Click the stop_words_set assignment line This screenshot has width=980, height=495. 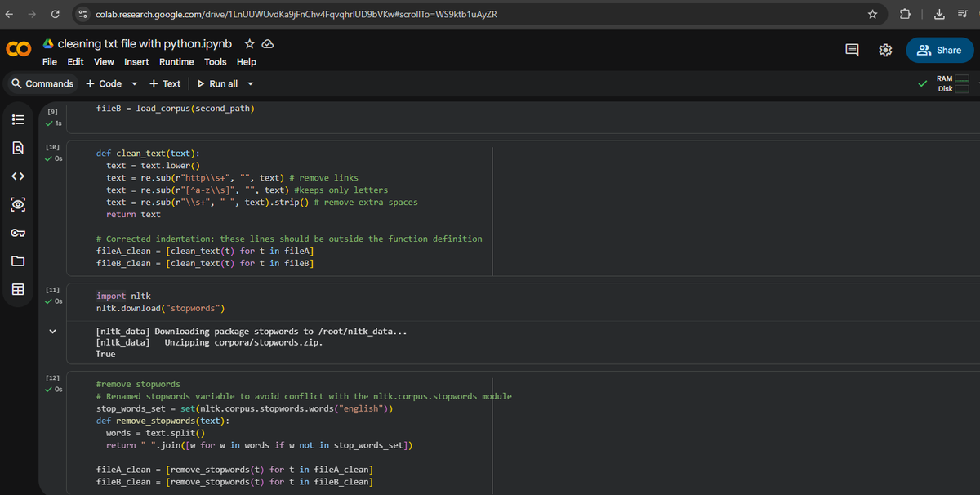[245, 408]
